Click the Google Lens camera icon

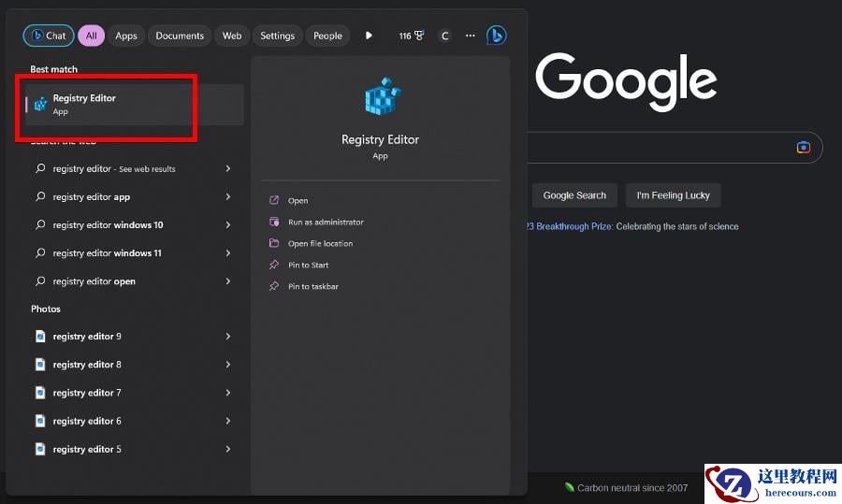[803, 147]
